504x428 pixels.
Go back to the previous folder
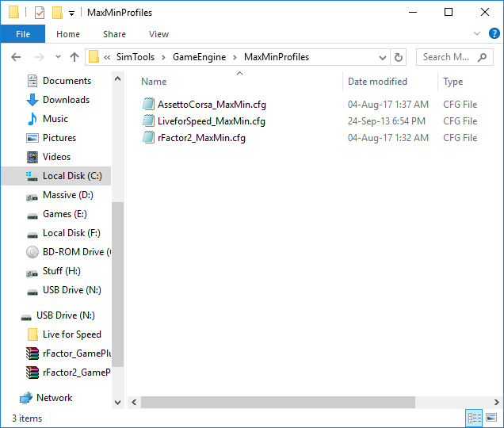[x=16, y=57]
